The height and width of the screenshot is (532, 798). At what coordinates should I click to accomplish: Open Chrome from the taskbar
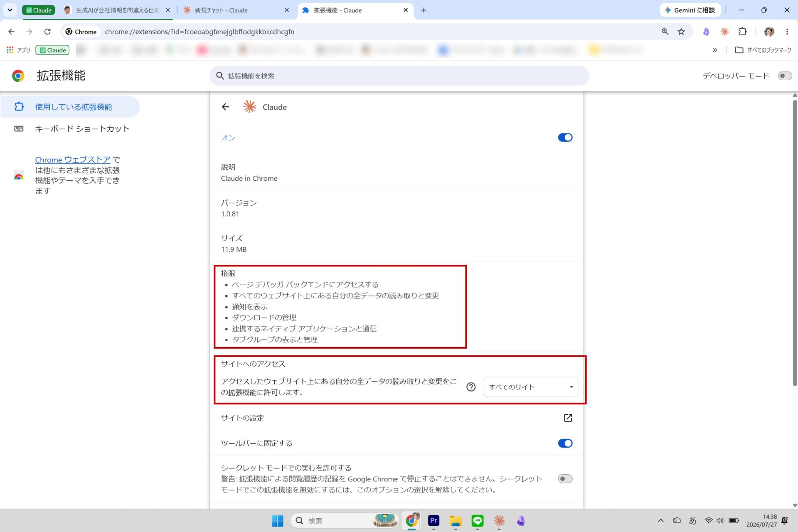tap(412, 520)
